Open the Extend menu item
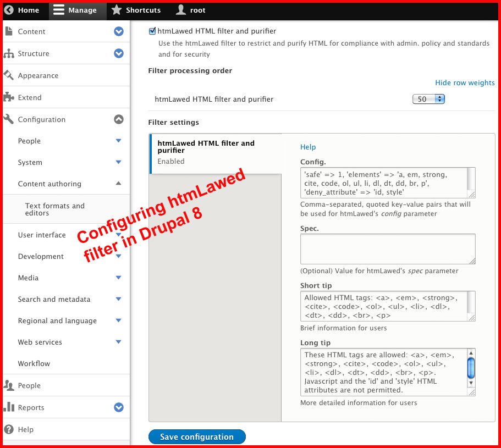The image size is (501, 448). click(30, 97)
